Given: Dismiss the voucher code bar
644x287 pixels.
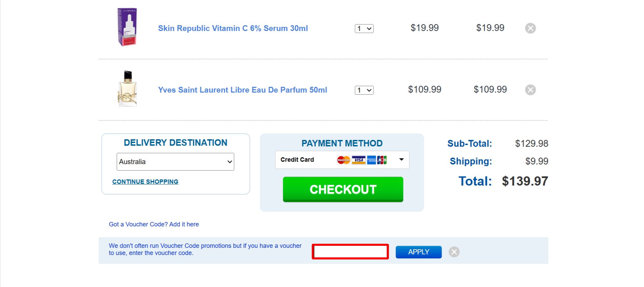Looking at the screenshot, I should [454, 252].
